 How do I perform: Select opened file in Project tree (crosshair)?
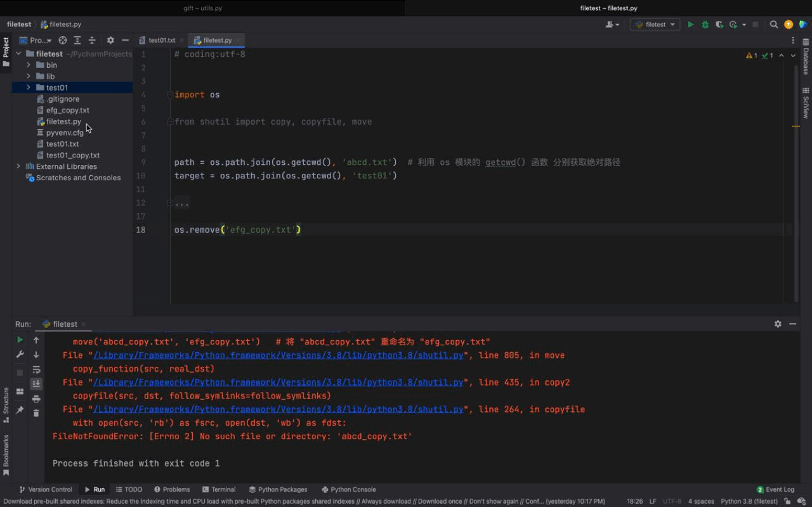(63, 40)
